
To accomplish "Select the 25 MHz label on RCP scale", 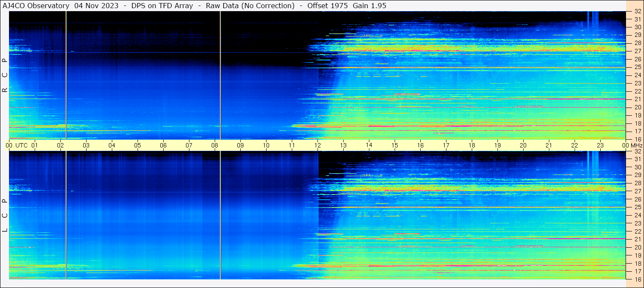I will coord(637,67).
